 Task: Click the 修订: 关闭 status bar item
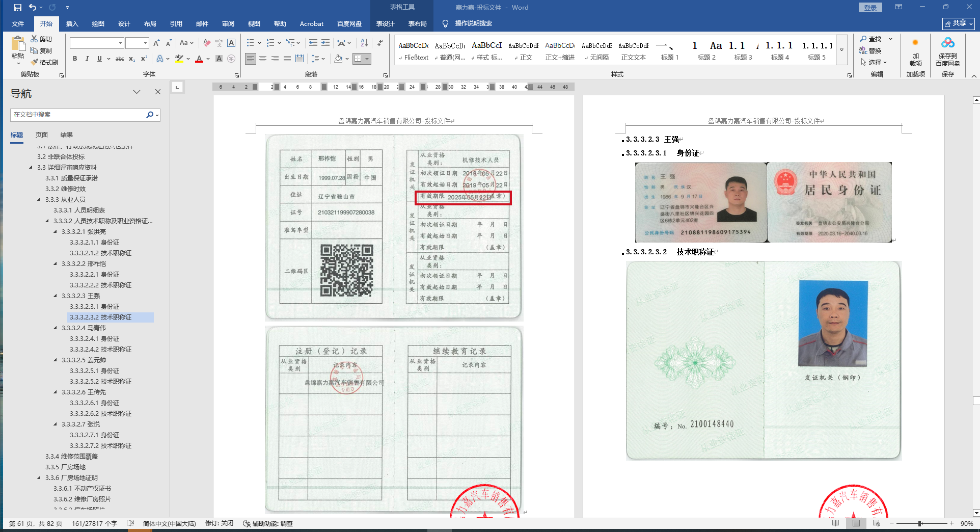[x=219, y=523]
